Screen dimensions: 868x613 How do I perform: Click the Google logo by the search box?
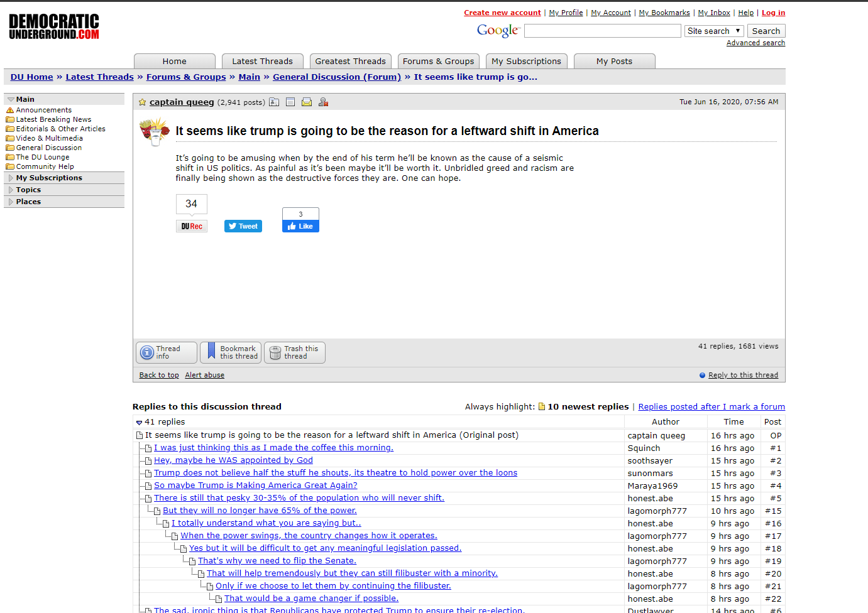(x=498, y=30)
